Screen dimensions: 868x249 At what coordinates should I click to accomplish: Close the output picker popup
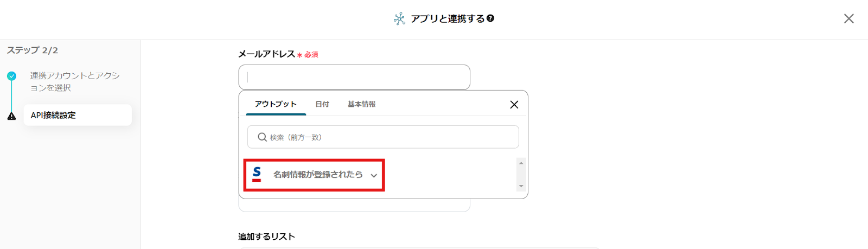click(x=514, y=105)
